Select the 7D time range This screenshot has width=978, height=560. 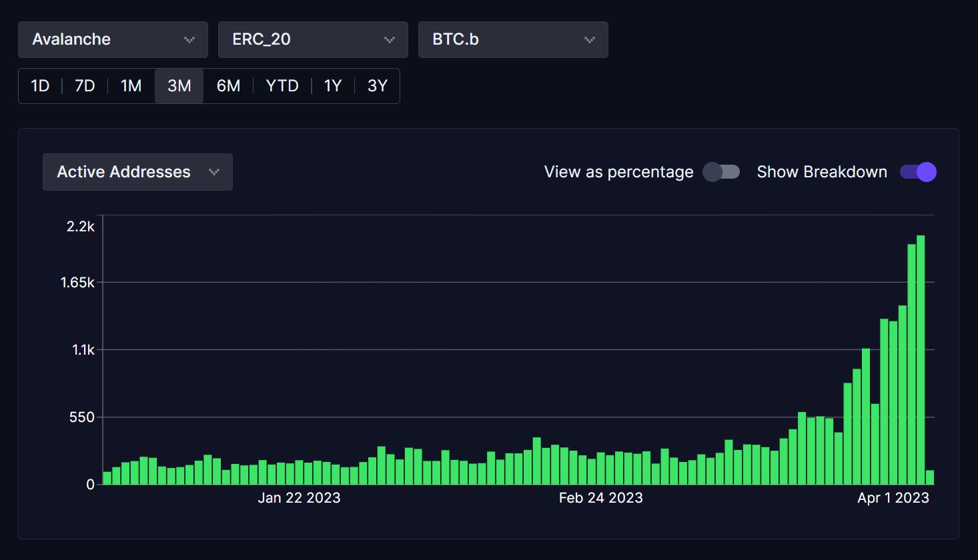click(x=85, y=86)
